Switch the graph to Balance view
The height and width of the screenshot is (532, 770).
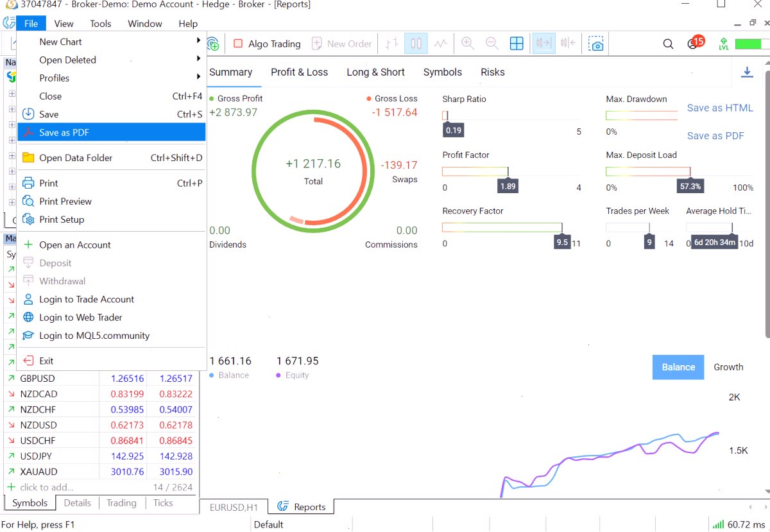pos(678,367)
